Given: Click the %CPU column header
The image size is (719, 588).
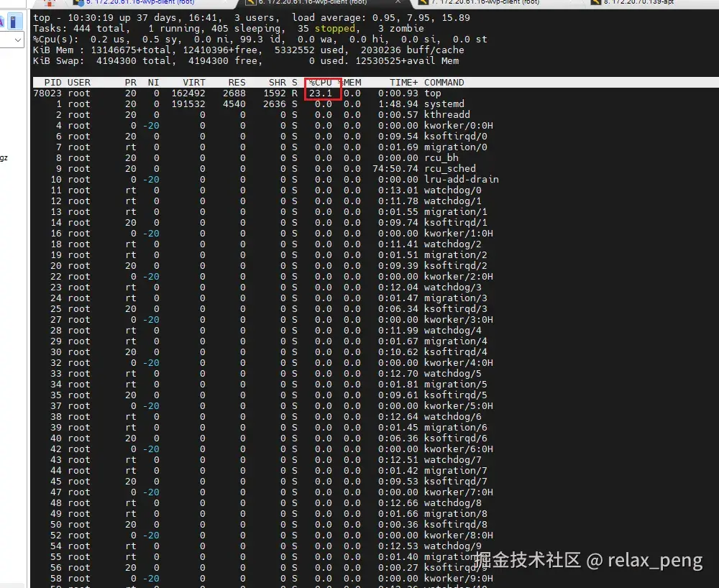Looking at the screenshot, I should pyautogui.click(x=320, y=83).
